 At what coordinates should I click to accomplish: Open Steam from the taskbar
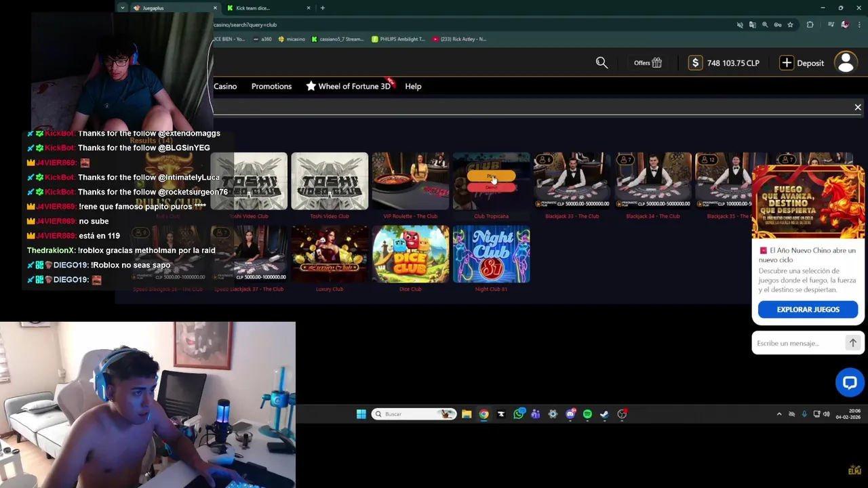coord(604,414)
